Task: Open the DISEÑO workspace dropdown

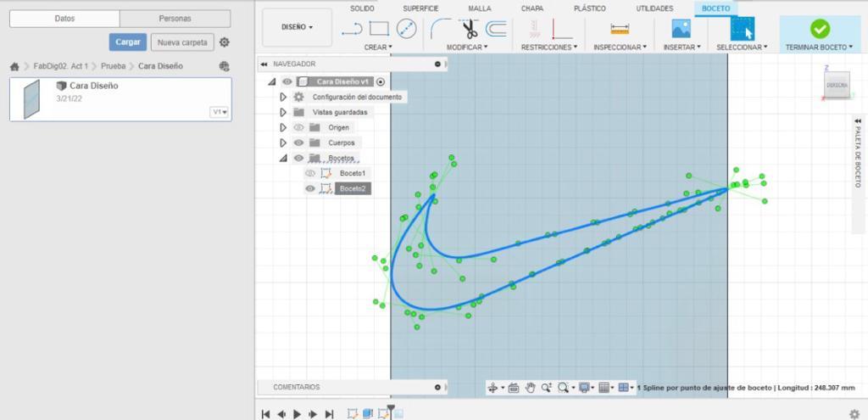Action: 298,27
